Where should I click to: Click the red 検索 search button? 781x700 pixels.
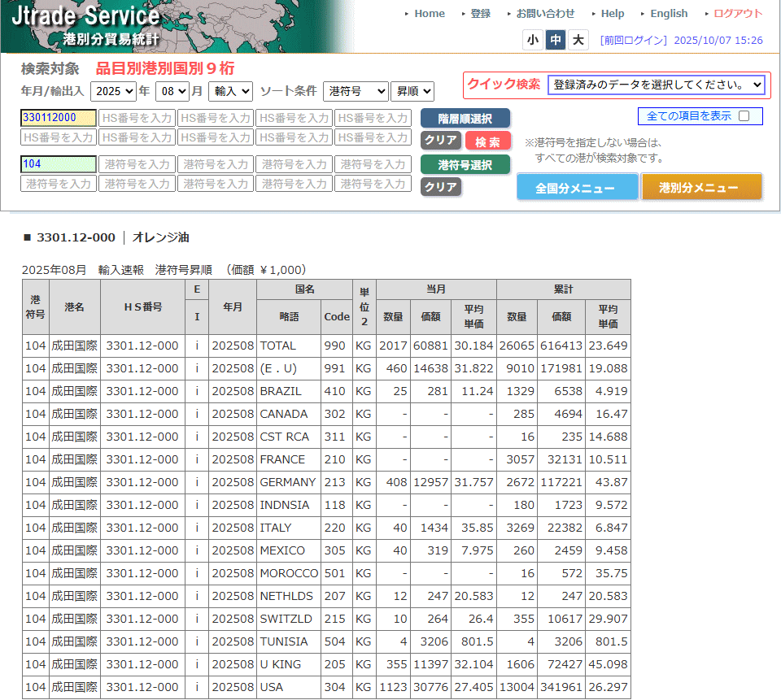click(x=486, y=140)
